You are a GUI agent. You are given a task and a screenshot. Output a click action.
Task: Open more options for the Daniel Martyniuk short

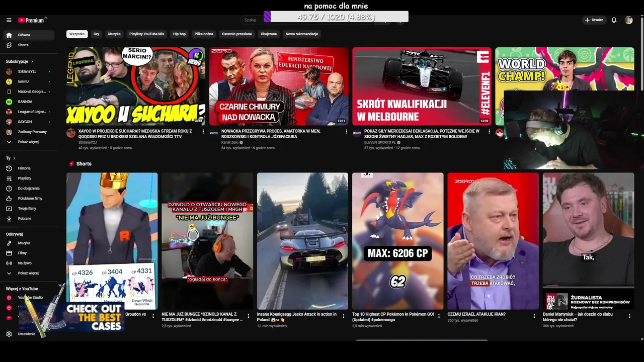[x=629, y=316]
